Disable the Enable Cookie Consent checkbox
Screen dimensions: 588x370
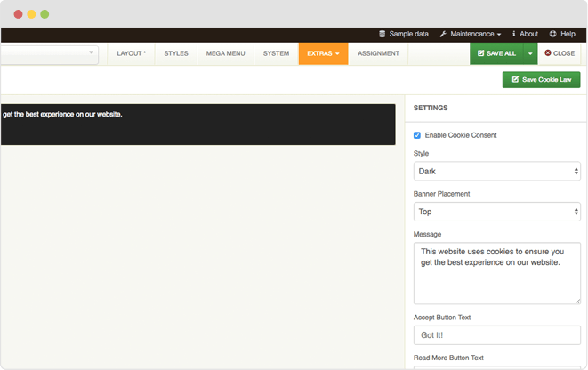pyautogui.click(x=417, y=135)
